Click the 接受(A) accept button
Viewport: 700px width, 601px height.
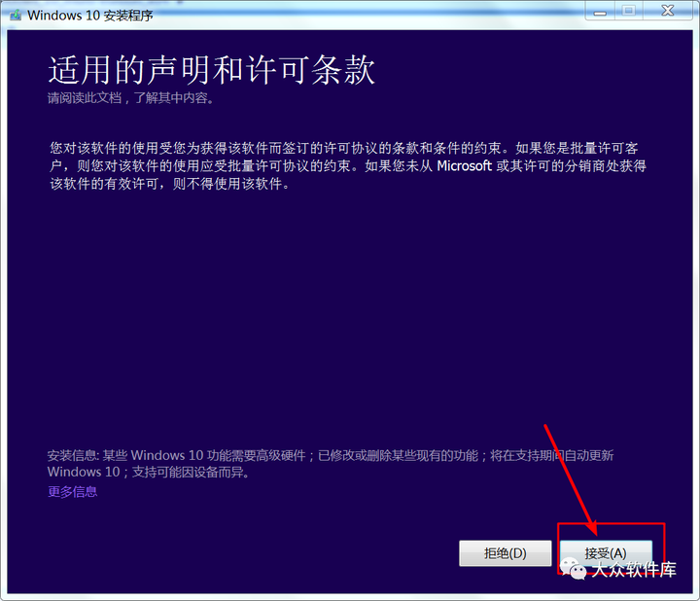pos(606,553)
